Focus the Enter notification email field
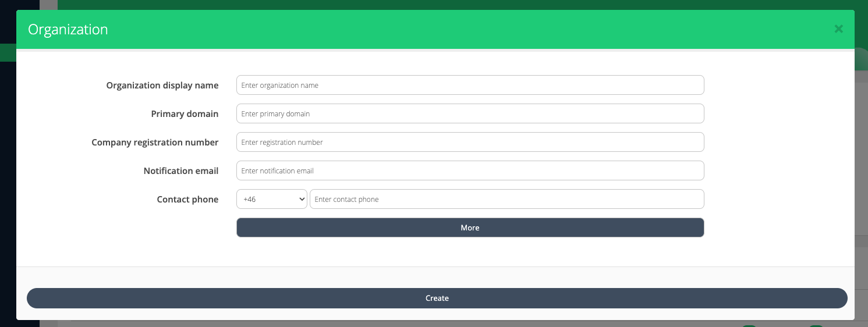Image resolution: width=868 pixels, height=327 pixels. tap(470, 170)
